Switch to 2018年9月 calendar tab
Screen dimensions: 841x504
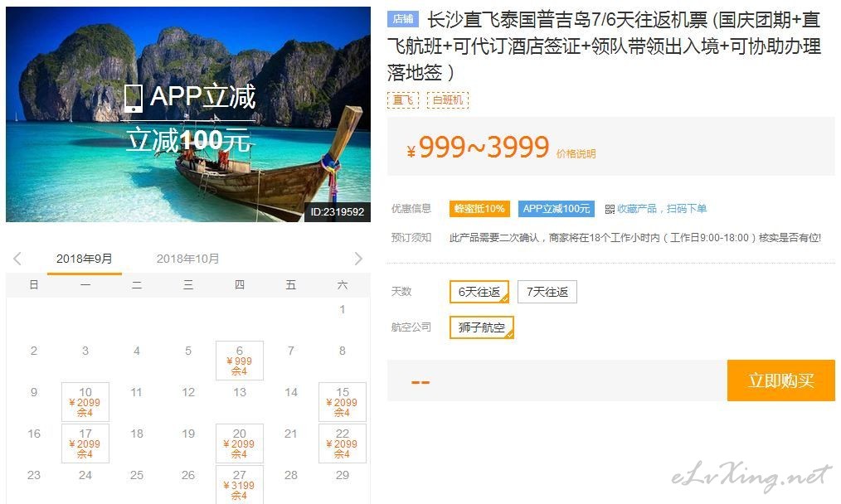click(x=85, y=259)
